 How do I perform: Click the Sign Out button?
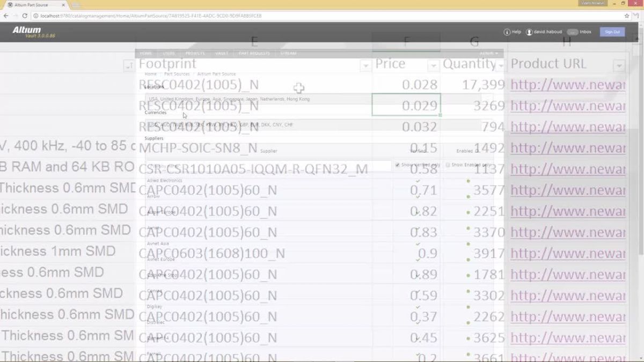tap(612, 32)
